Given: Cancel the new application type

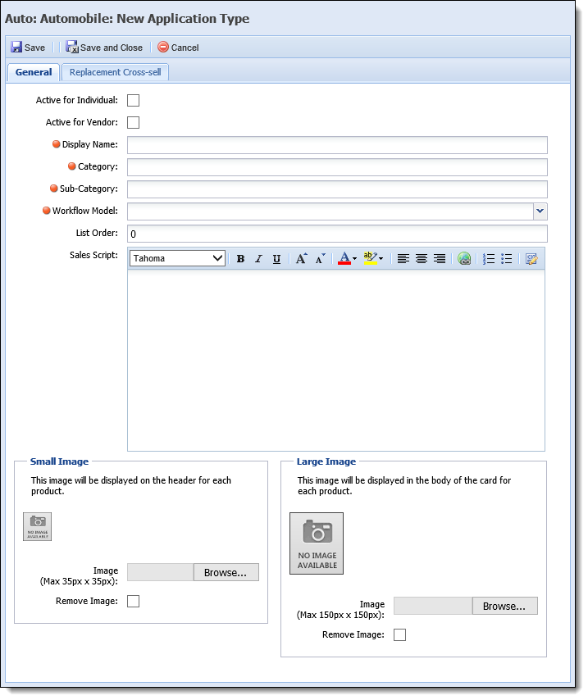Looking at the screenshot, I should point(178,48).
